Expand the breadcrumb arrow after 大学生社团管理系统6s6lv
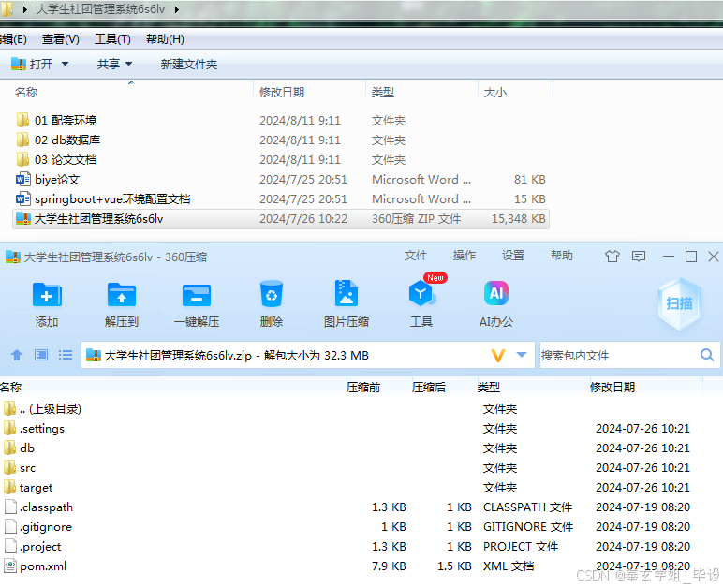Viewport: 723px width, 588px height. (x=177, y=9)
